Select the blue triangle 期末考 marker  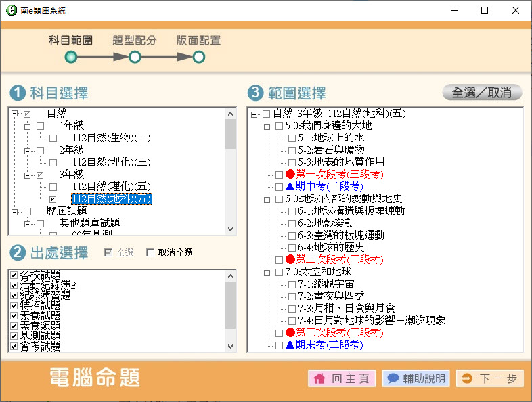290,345
